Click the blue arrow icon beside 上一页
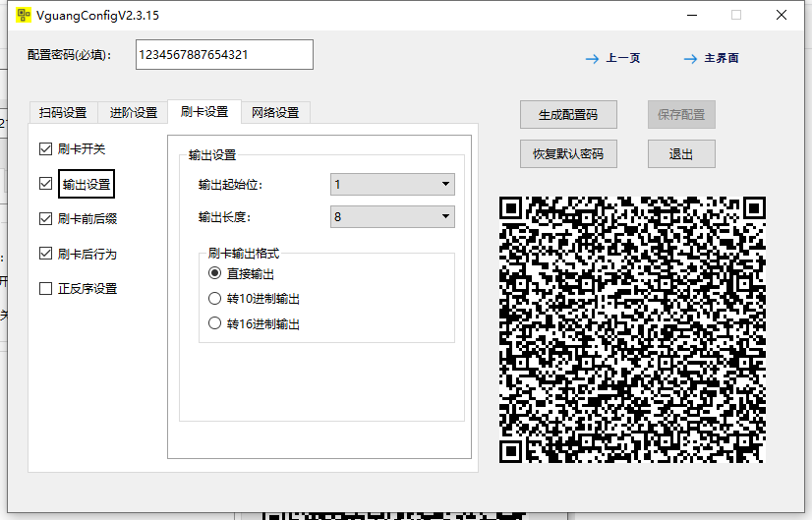Screen dimensions: 812x520 pyautogui.click(x=592, y=59)
